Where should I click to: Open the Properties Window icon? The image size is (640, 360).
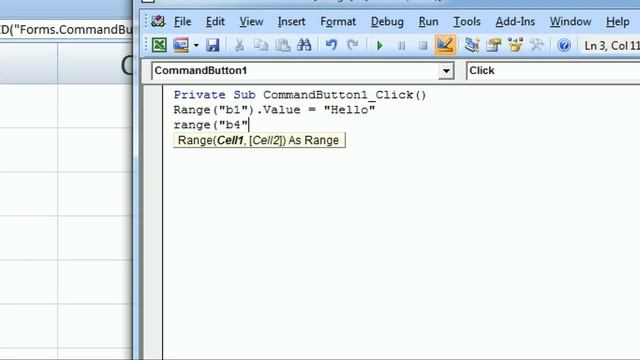coord(493,45)
